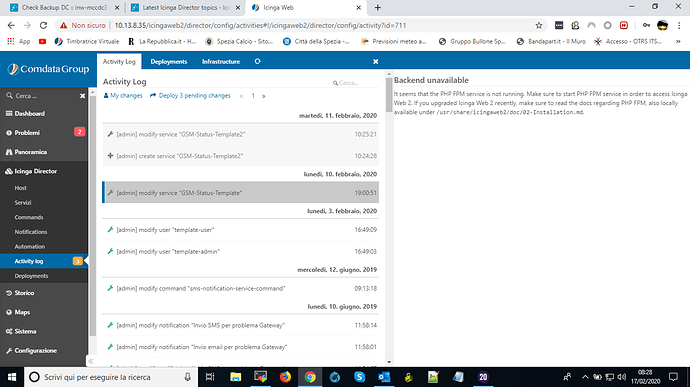Open entry Invio SMS per problema Gateway
The height and width of the screenshot is (387, 690).
240,325
